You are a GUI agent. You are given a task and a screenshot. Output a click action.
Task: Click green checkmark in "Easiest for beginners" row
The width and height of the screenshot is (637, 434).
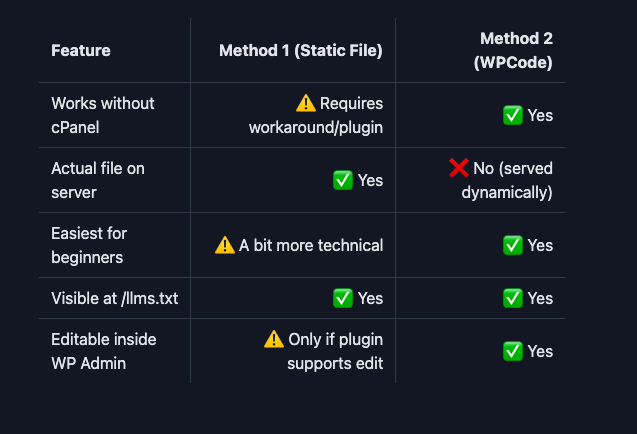(513, 245)
